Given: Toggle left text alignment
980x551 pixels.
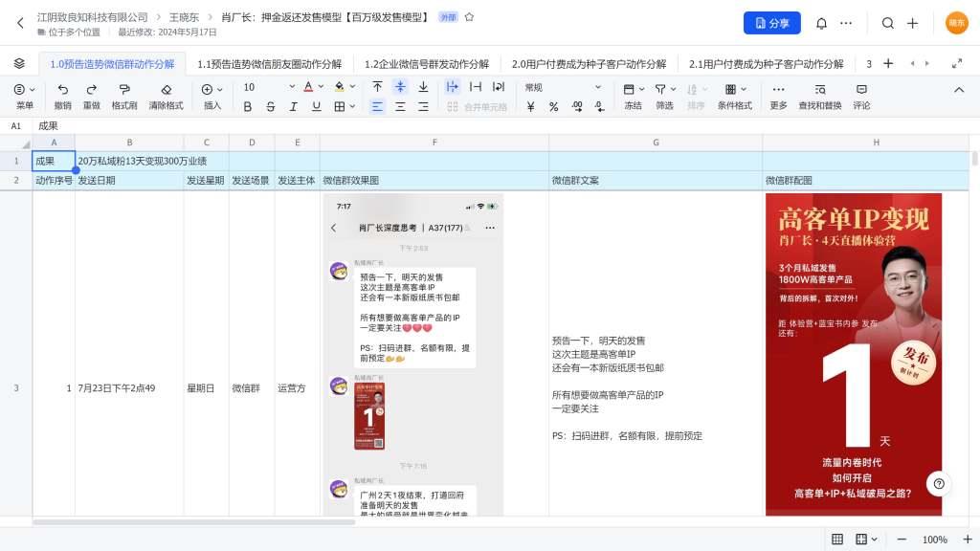Looking at the screenshot, I should tap(377, 107).
